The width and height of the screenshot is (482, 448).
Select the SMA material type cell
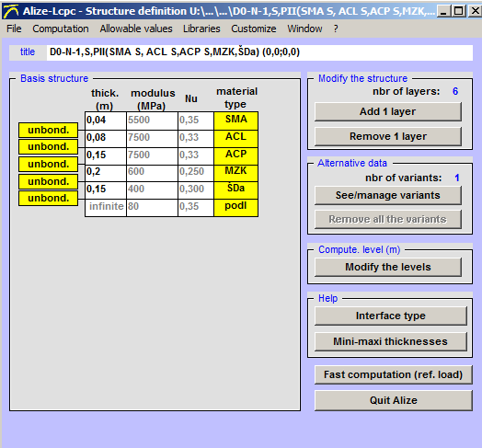click(235, 121)
